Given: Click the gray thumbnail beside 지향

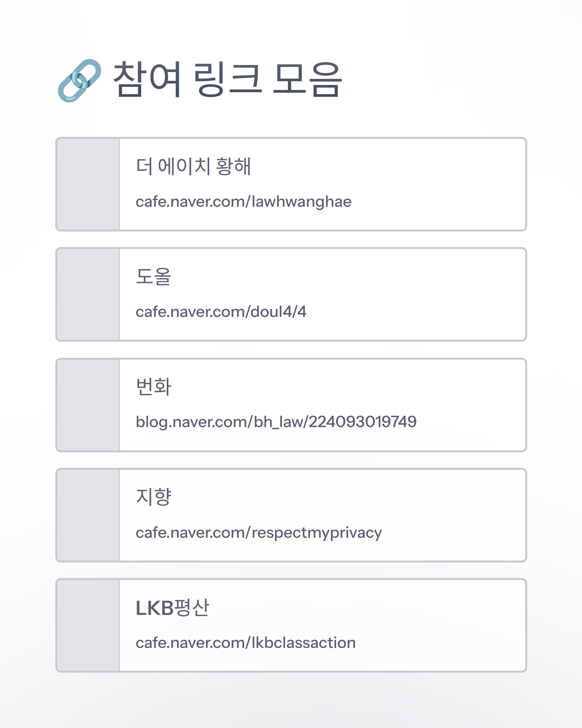Looking at the screenshot, I should pos(88,515).
